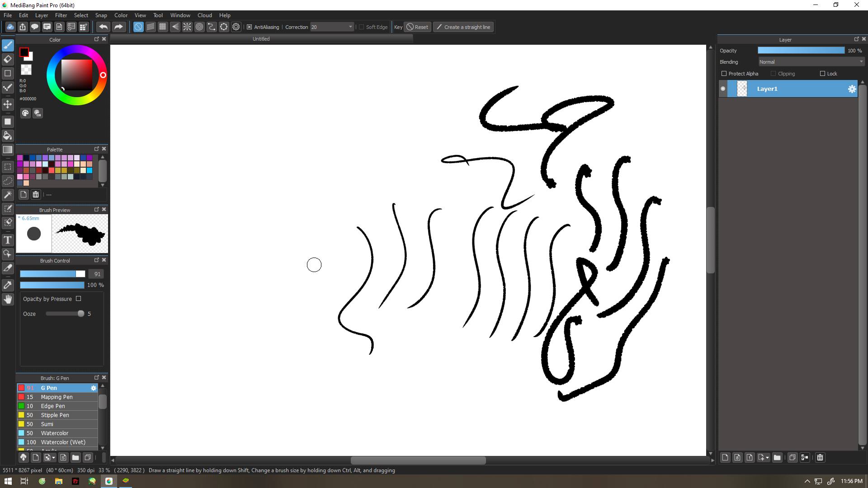Click the Reset snap button

pyautogui.click(x=417, y=27)
